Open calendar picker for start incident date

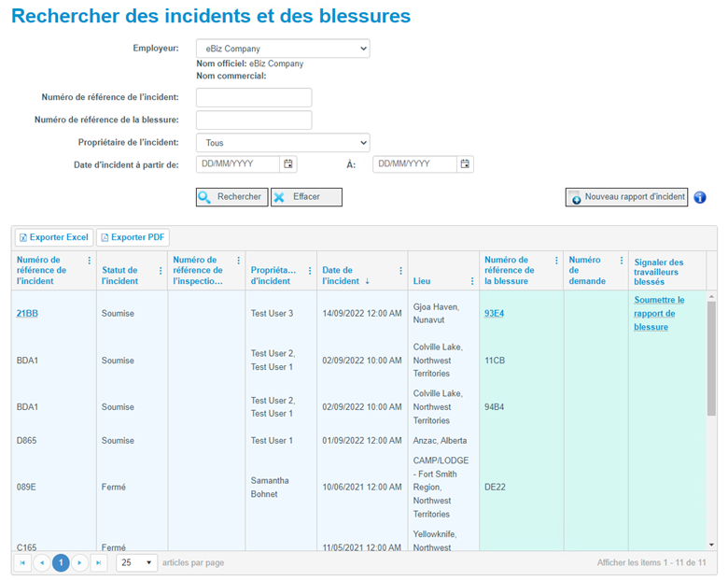tap(288, 164)
